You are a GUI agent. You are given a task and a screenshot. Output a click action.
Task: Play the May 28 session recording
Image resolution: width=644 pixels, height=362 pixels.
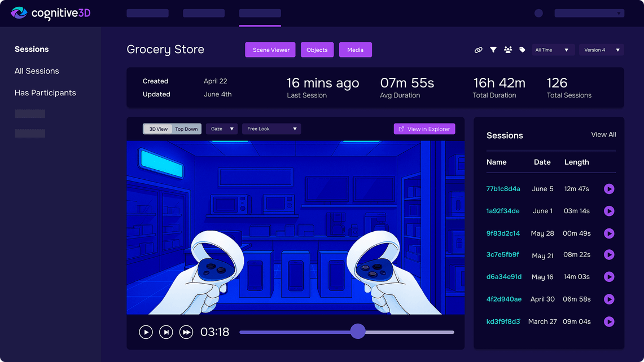pyautogui.click(x=608, y=233)
